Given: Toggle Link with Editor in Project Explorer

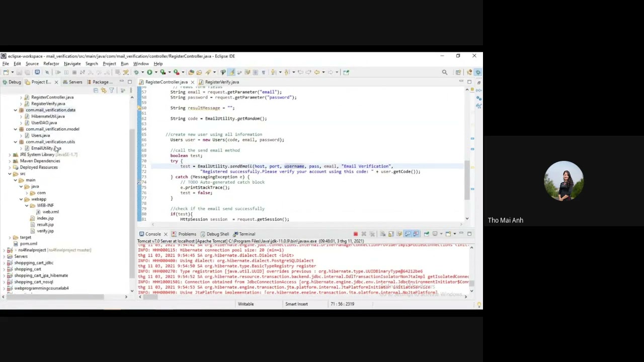Looking at the screenshot, I should click(104, 90).
